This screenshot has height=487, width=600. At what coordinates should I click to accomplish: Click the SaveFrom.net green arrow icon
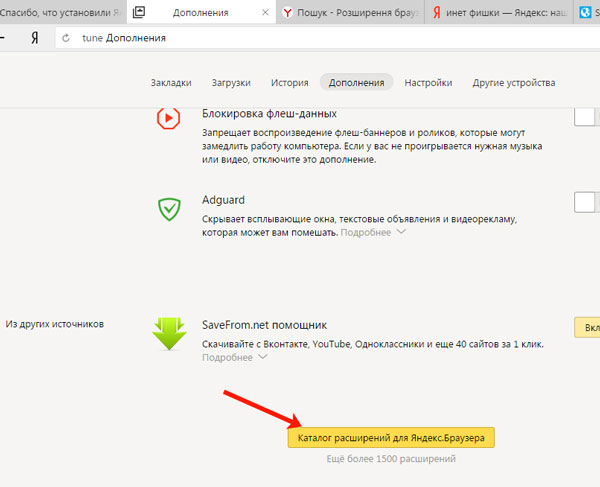point(168,334)
